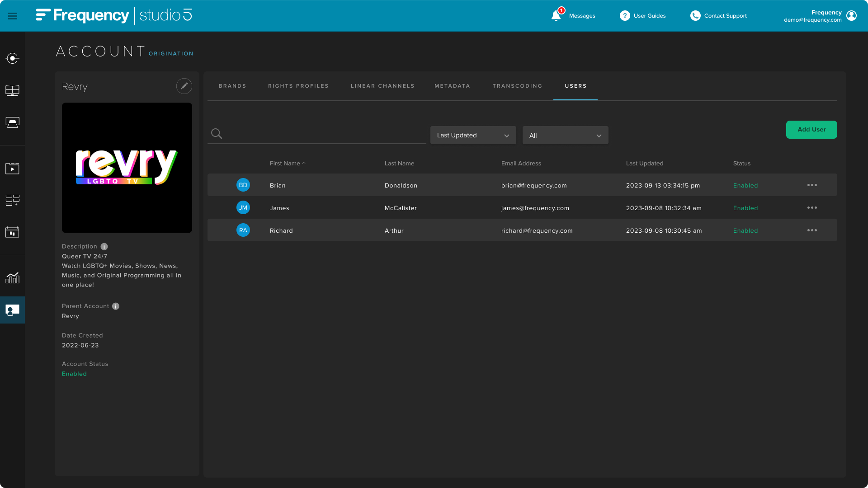Screen dimensions: 868x488
Task: Open the three-dot menu for Richard Arthur
Action: [812, 230]
